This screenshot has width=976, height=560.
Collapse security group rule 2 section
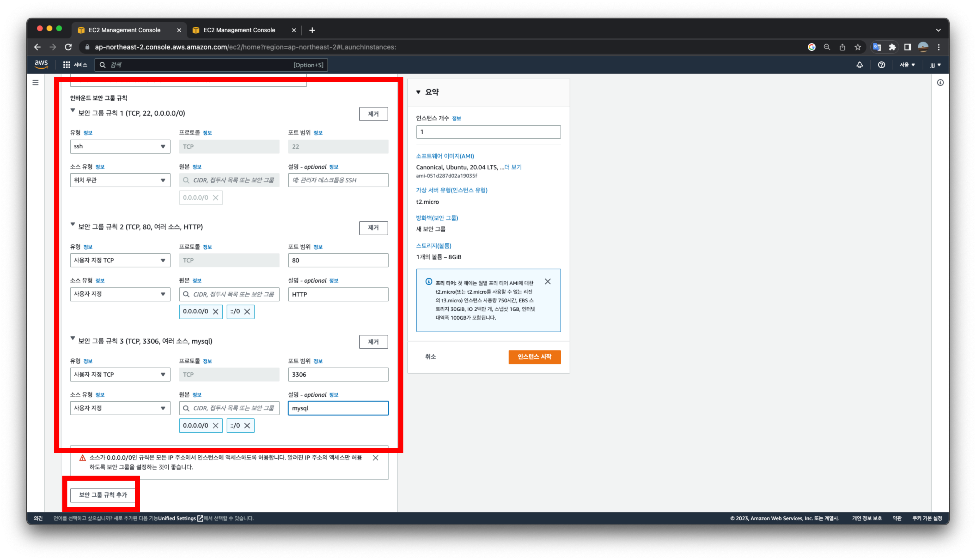pyautogui.click(x=73, y=224)
